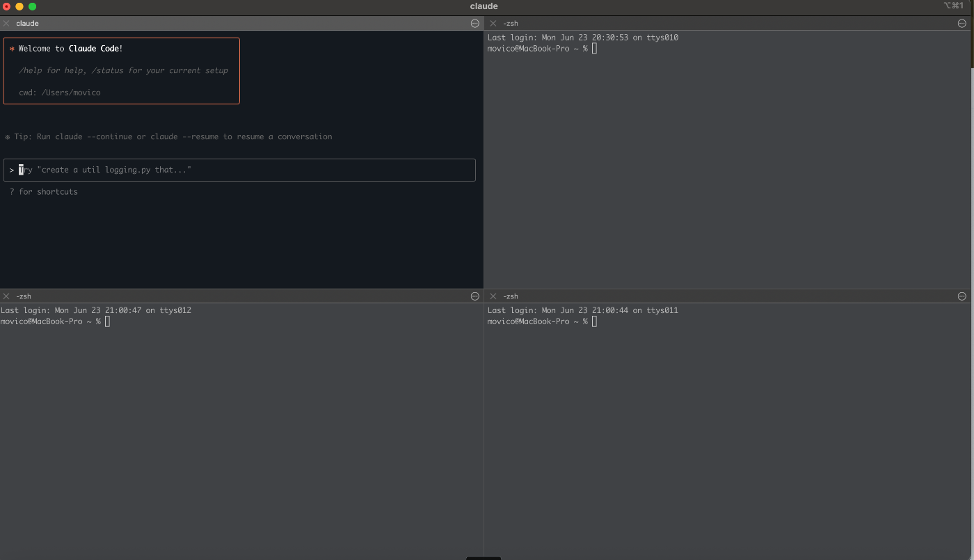Click the 'Welcome to Claude Code!' text
The width and height of the screenshot is (974, 560).
click(x=71, y=49)
